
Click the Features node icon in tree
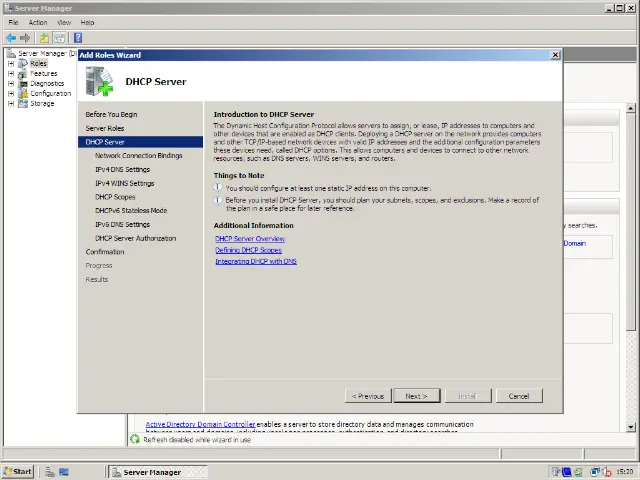pos(23,73)
